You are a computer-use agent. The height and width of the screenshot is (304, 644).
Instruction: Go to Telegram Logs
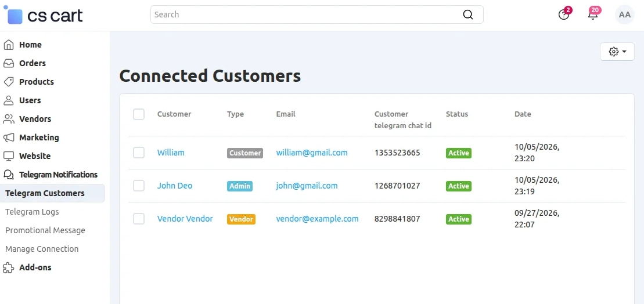click(x=32, y=212)
